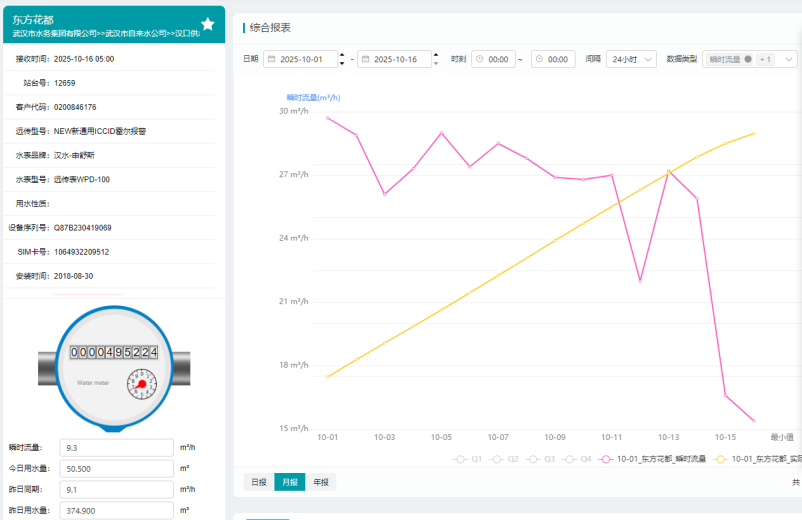Viewport: 802px width, 520px height.
Task: Click the calendar icon in start date field
Action: pos(271,59)
